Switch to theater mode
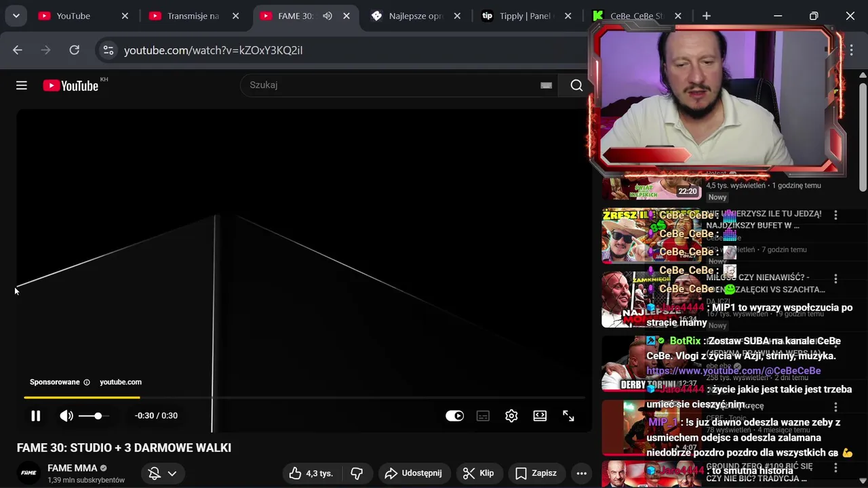This screenshot has width=868, height=488. coord(540,416)
